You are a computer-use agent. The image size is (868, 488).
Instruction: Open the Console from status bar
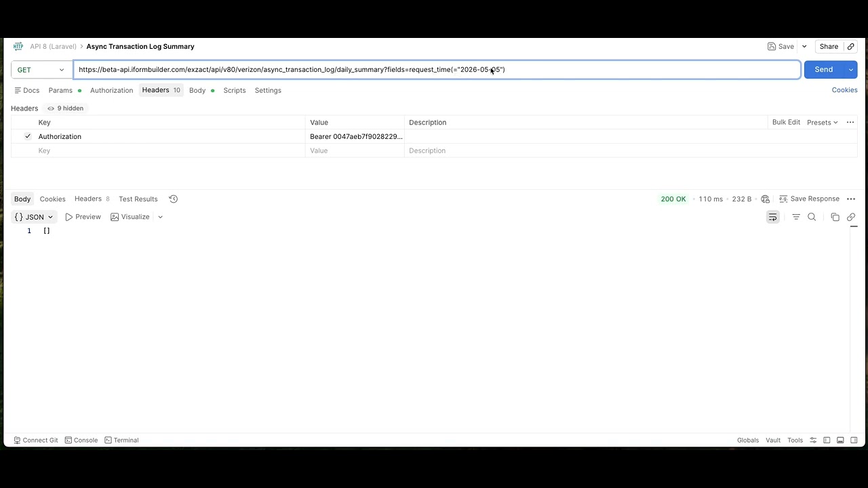point(81,441)
